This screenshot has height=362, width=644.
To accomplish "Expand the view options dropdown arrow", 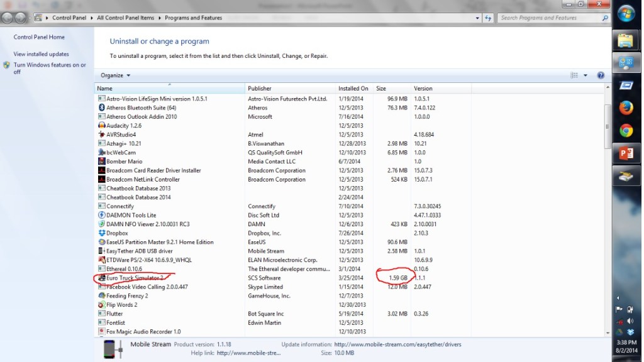I will 586,75.
